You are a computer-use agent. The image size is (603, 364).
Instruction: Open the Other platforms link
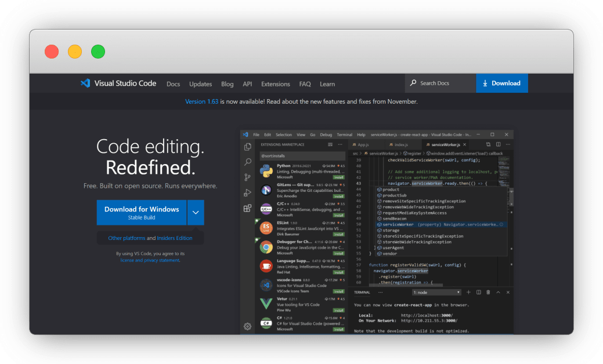tap(127, 238)
